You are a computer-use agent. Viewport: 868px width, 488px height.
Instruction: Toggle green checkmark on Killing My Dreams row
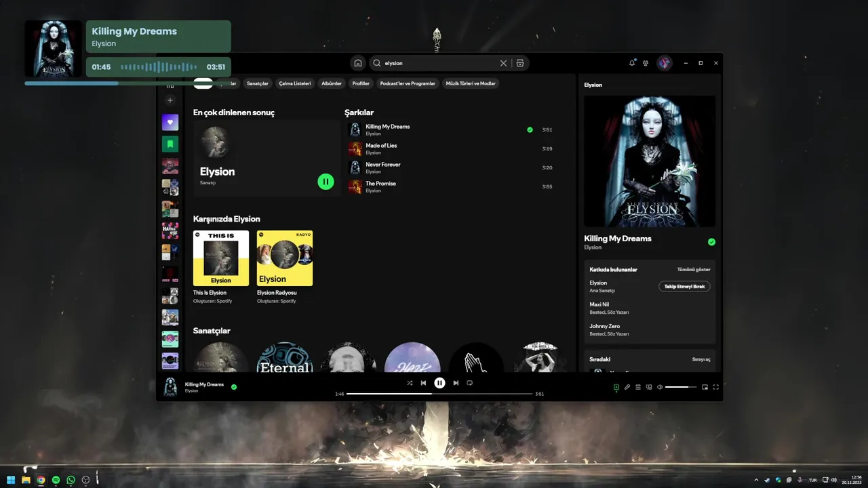click(530, 129)
